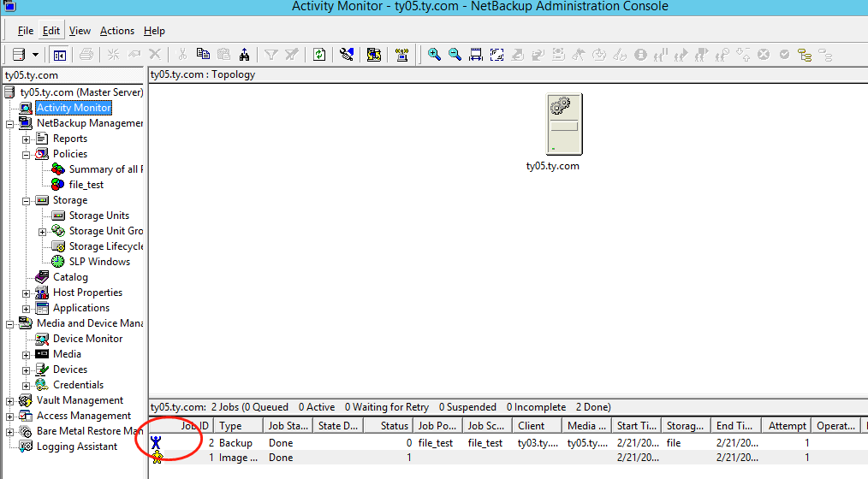Image resolution: width=868 pixels, height=479 pixels.
Task: Expand the Vault Management node
Action: pyautogui.click(x=9, y=401)
